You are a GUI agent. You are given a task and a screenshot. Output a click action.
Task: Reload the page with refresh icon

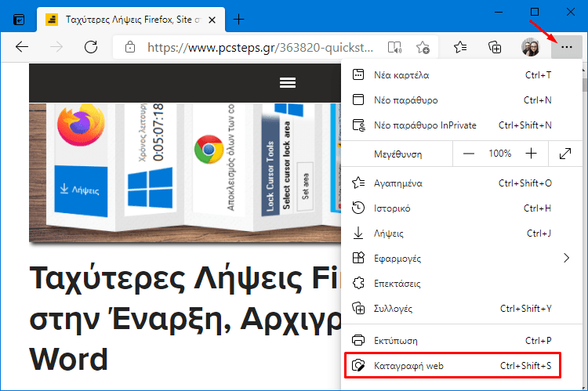coord(91,47)
